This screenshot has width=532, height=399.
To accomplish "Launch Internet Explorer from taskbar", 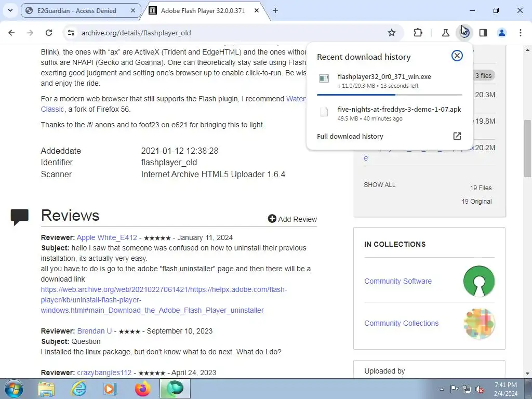I will click(x=78, y=389).
